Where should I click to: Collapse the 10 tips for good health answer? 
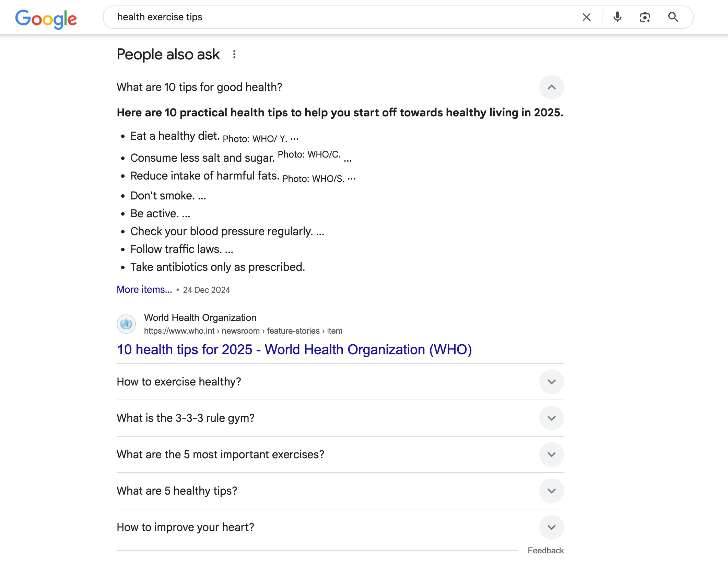[551, 87]
